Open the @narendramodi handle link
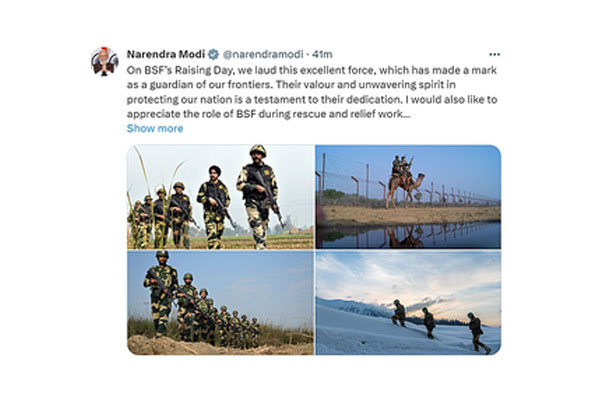Viewport: 600px width, 400px height. (263, 54)
